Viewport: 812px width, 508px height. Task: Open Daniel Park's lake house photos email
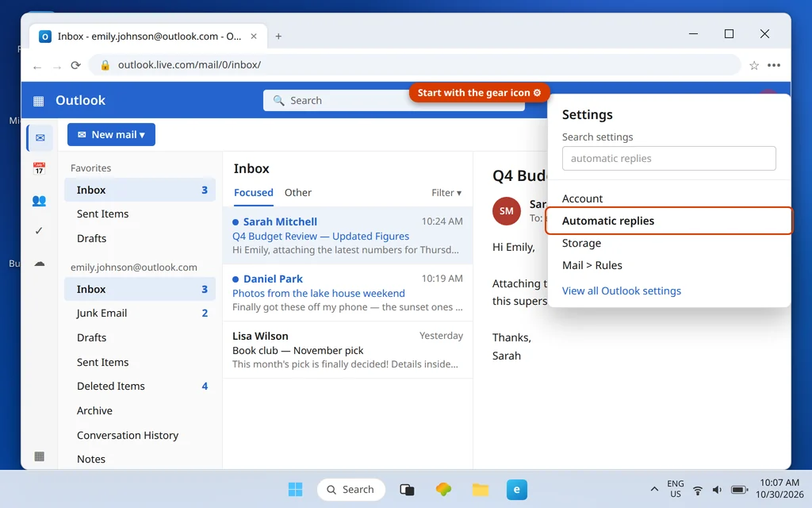click(x=347, y=293)
